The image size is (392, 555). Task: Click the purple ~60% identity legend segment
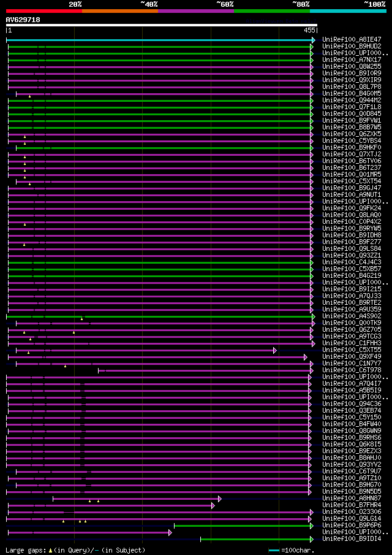[x=196, y=11]
